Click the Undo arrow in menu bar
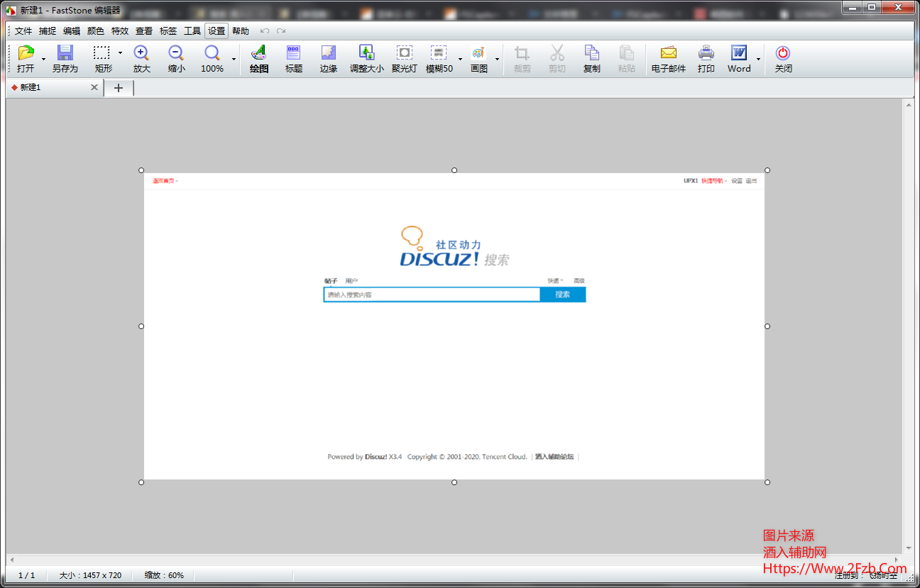 [265, 31]
